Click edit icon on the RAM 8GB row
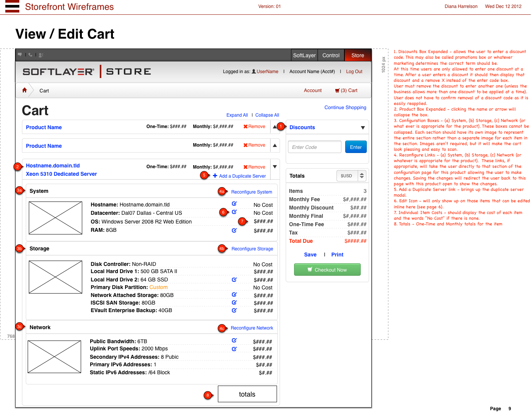This screenshot has width=532, height=414. [x=234, y=230]
